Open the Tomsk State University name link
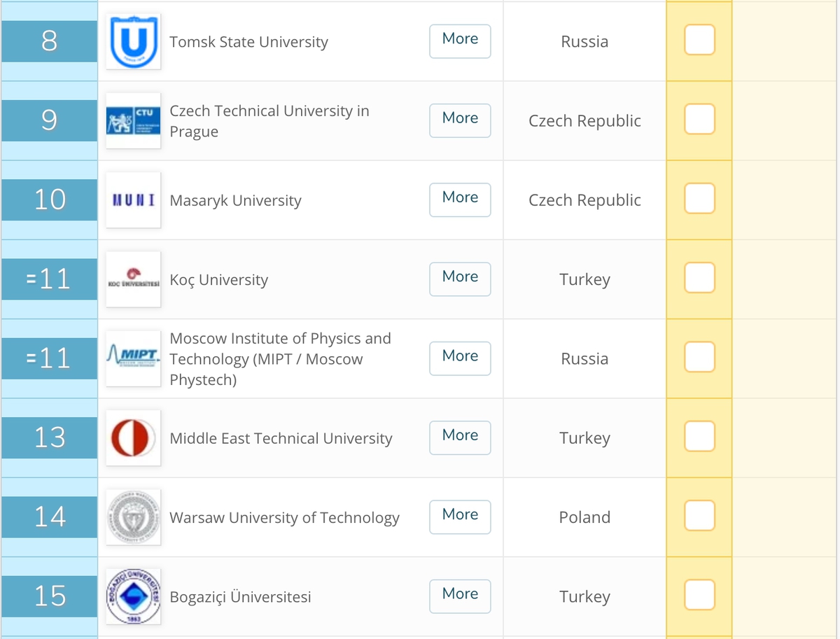Image resolution: width=840 pixels, height=639 pixels. tap(248, 42)
